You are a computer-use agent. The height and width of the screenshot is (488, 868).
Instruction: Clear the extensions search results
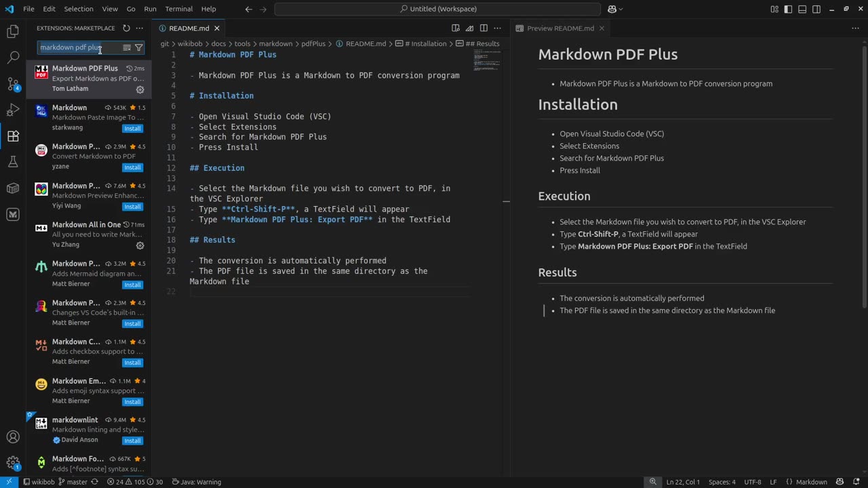(x=127, y=47)
